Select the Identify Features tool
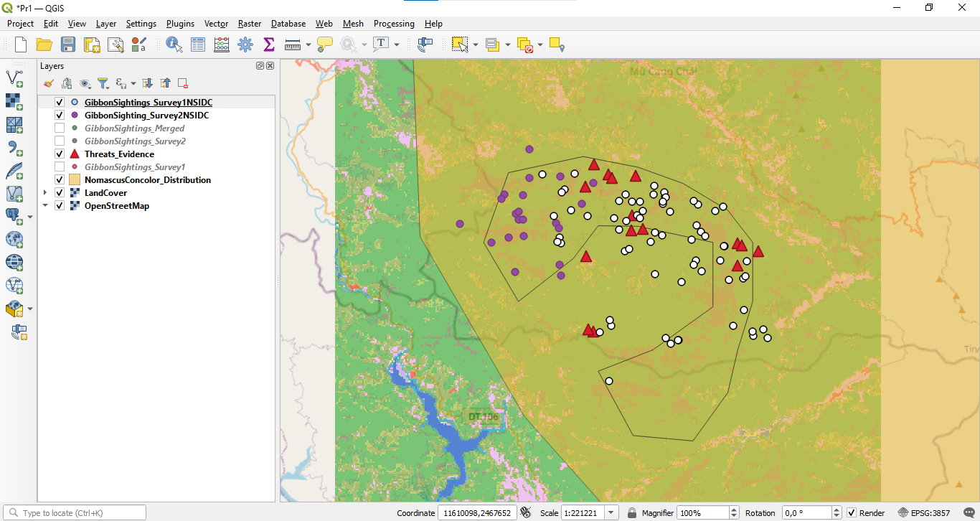This screenshot has height=521, width=980. 174,44
